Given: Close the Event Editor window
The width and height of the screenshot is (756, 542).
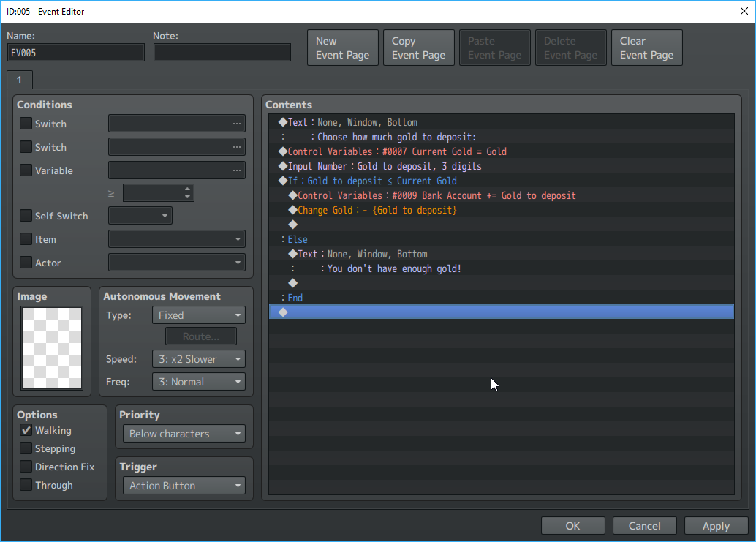Looking at the screenshot, I should pyautogui.click(x=744, y=11).
